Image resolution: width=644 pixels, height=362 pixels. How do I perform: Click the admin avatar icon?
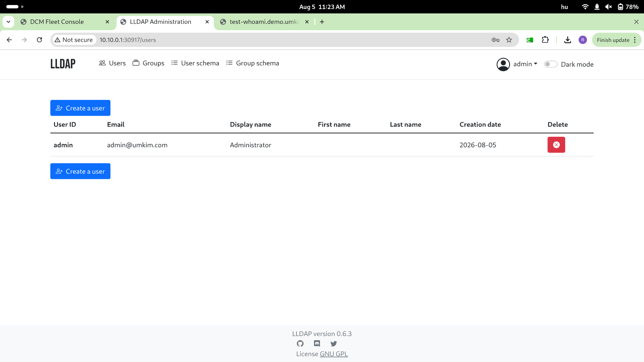[x=503, y=64]
